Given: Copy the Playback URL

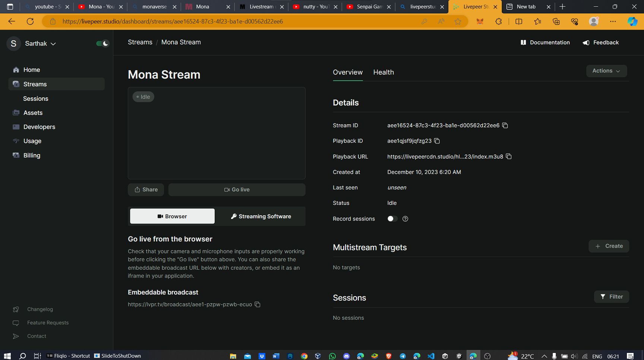Looking at the screenshot, I should point(509,156).
